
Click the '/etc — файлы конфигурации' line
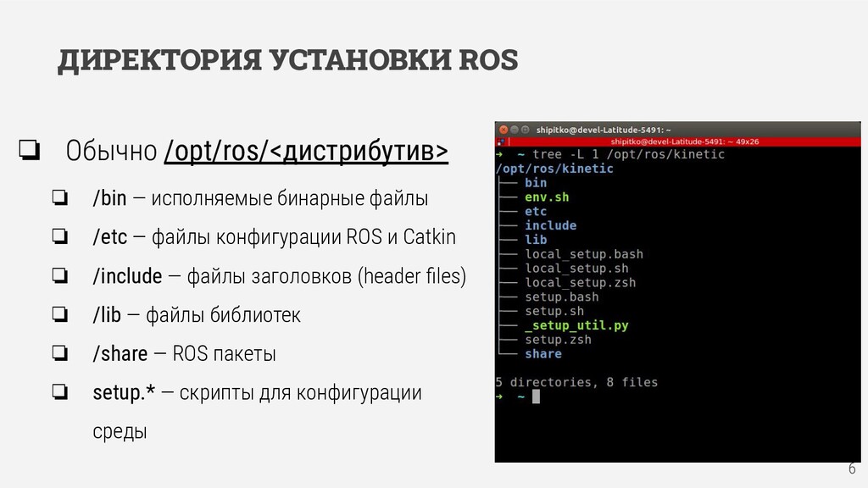click(x=274, y=237)
